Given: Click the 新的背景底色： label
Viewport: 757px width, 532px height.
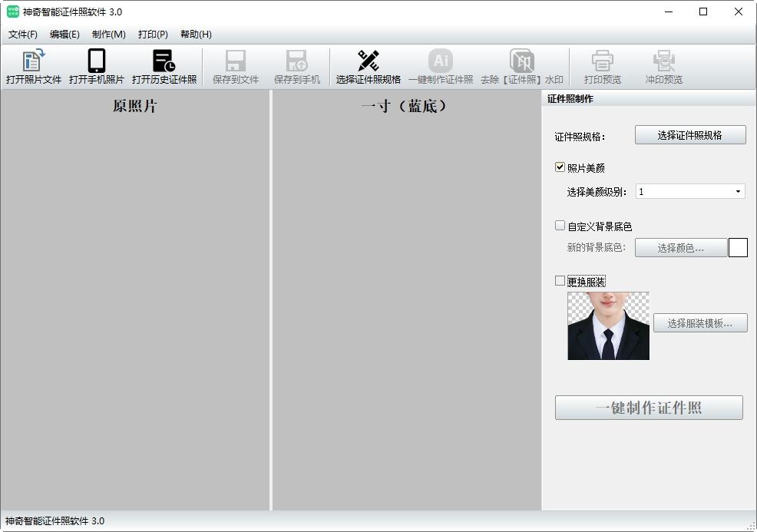Looking at the screenshot, I should coord(597,248).
